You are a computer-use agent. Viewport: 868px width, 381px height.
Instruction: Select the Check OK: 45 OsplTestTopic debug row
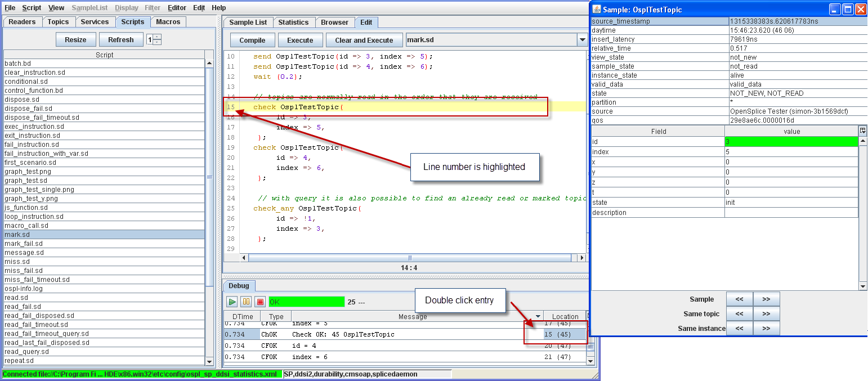point(405,334)
